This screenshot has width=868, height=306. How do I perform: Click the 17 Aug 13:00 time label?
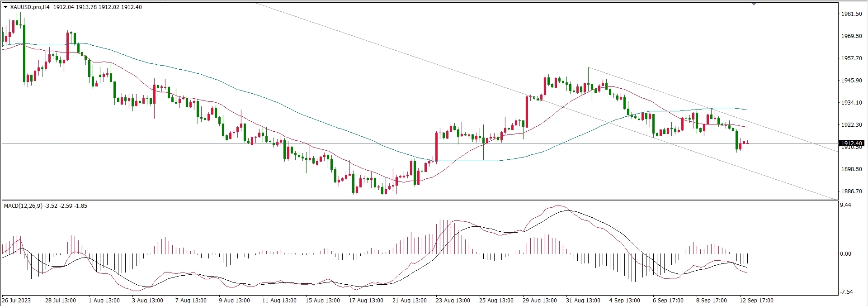coord(366,300)
